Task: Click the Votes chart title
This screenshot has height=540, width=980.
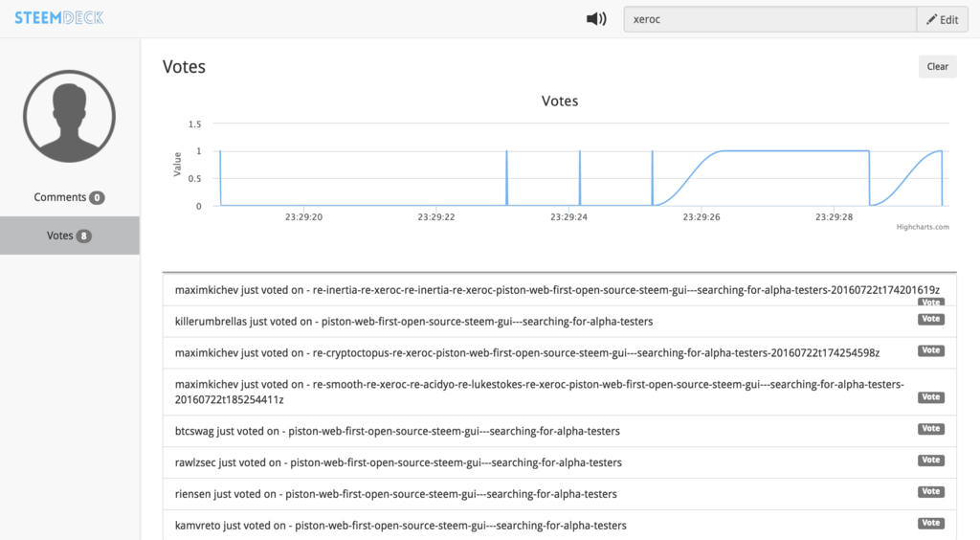Action: pos(560,101)
